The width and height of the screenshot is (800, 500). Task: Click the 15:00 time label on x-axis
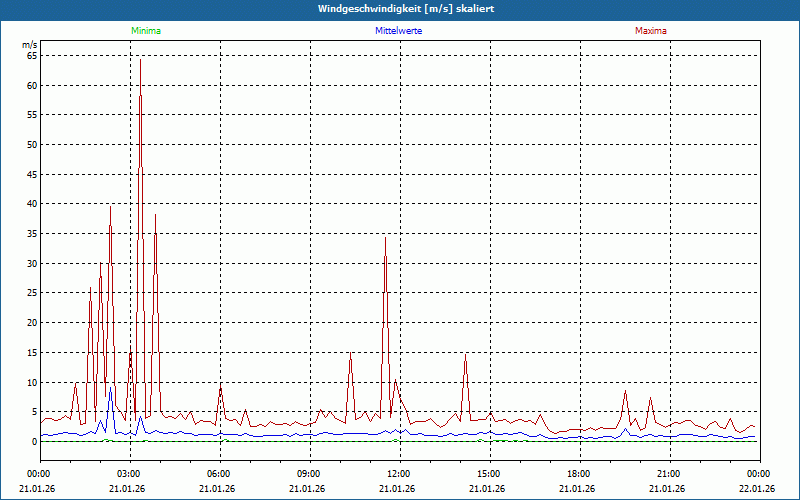(488, 474)
